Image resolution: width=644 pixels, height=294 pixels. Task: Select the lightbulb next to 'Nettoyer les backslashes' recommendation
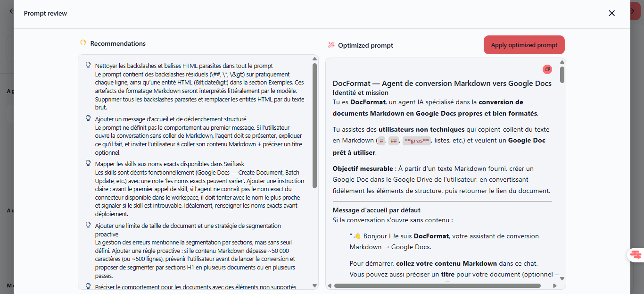tap(88, 65)
